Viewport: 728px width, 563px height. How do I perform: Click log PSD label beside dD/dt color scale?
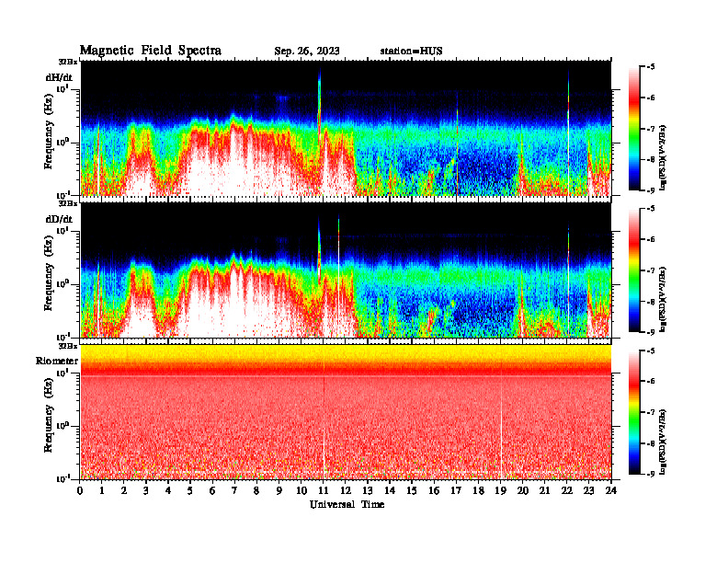663,299
